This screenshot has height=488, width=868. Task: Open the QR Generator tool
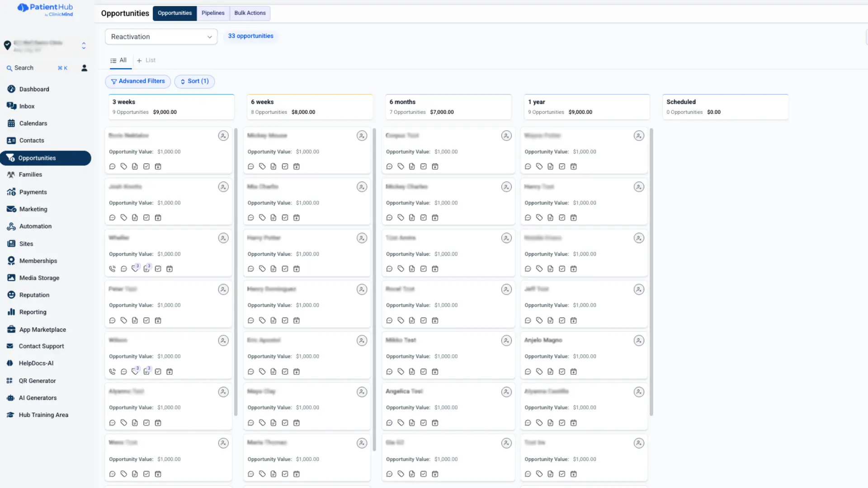(37, 381)
